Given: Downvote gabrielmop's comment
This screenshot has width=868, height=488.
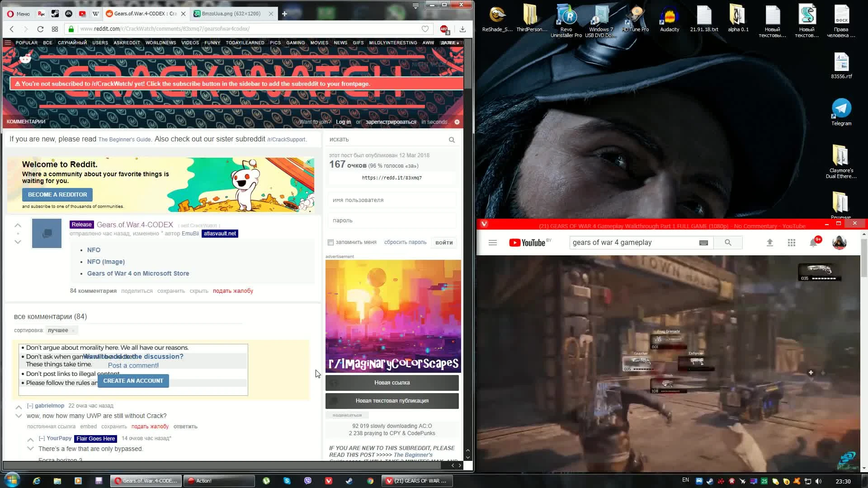Looking at the screenshot, I should click(19, 416).
